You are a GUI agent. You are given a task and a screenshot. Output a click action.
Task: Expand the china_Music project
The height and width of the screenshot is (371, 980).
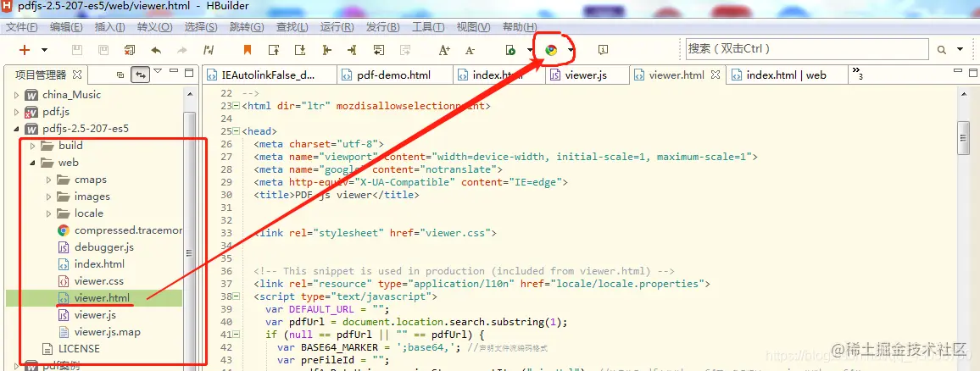pyautogui.click(x=16, y=95)
